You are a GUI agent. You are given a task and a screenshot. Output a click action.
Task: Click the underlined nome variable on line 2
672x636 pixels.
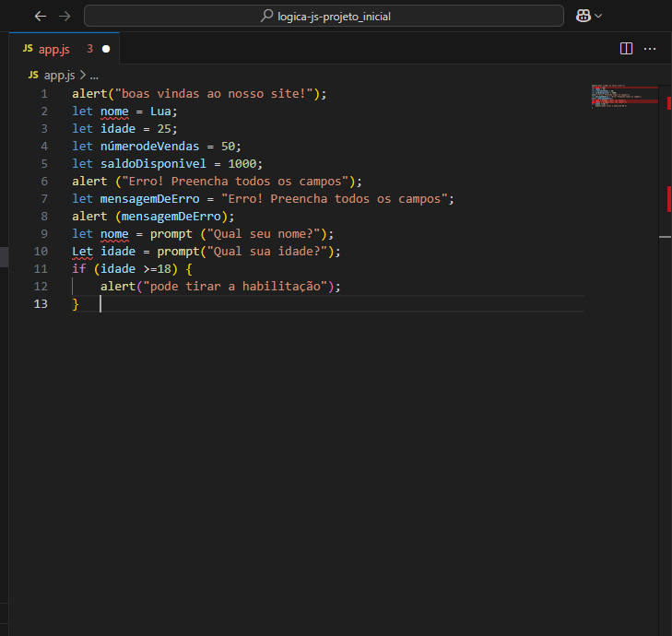[x=114, y=112]
